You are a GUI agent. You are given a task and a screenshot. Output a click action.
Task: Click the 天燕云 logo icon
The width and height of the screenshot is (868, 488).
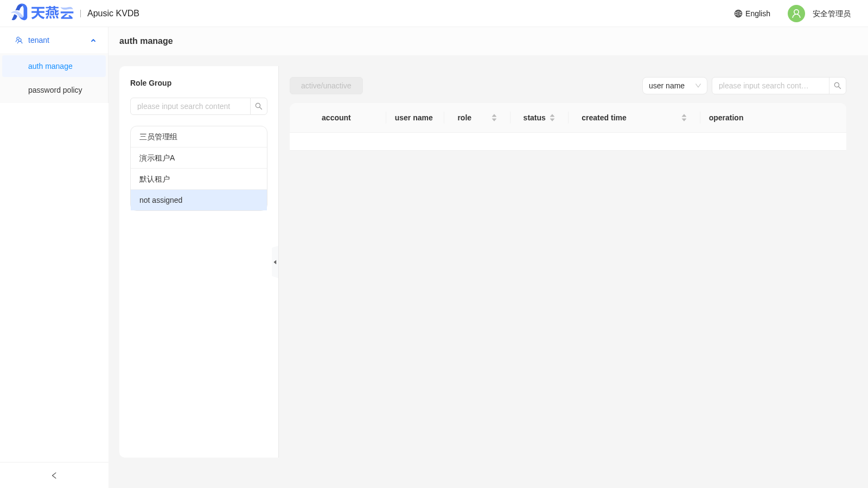pos(42,12)
